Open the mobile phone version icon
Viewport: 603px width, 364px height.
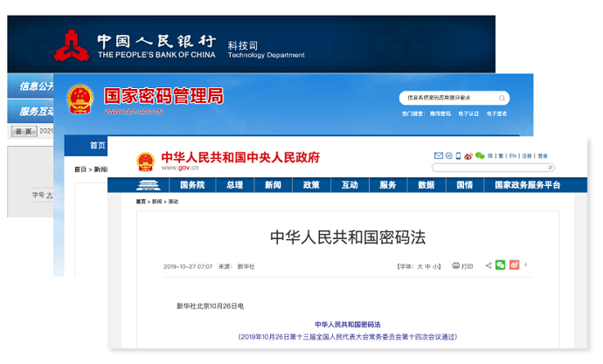coord(457,156)
